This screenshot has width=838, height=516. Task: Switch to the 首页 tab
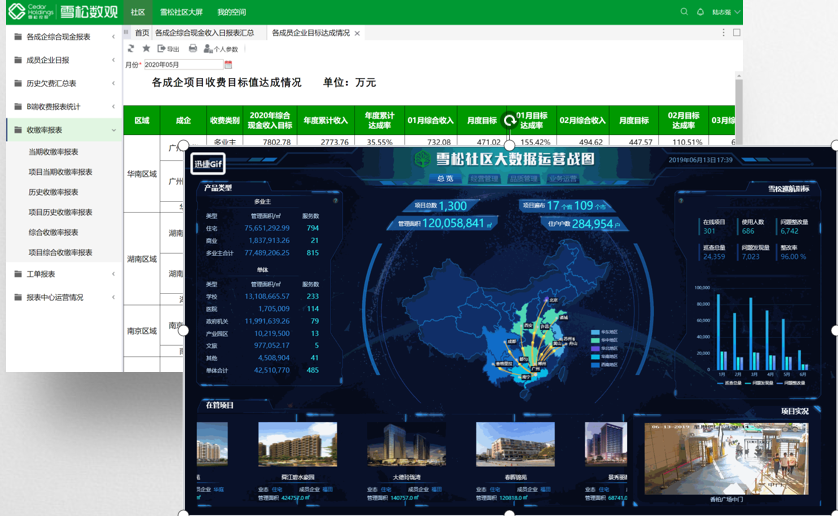[142, 33]
